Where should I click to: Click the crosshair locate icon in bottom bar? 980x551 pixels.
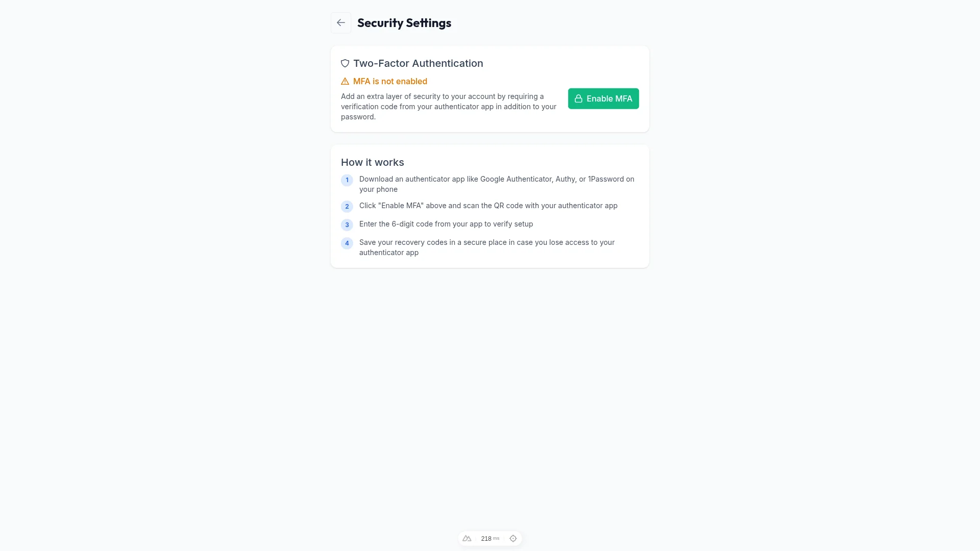[513, 538]
